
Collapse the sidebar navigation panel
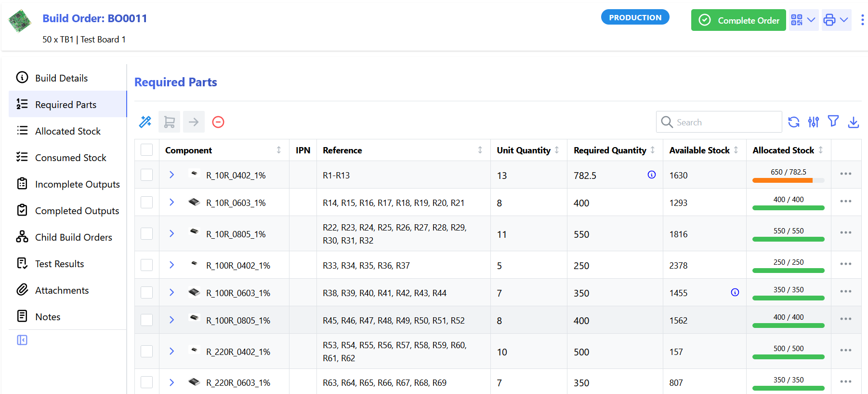tap(22, 340)
